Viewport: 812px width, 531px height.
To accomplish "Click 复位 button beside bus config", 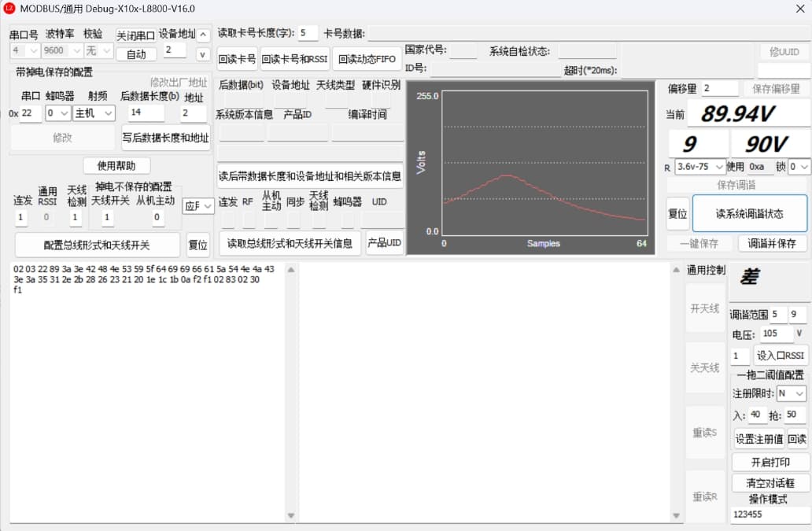I will tap(197, 245).
